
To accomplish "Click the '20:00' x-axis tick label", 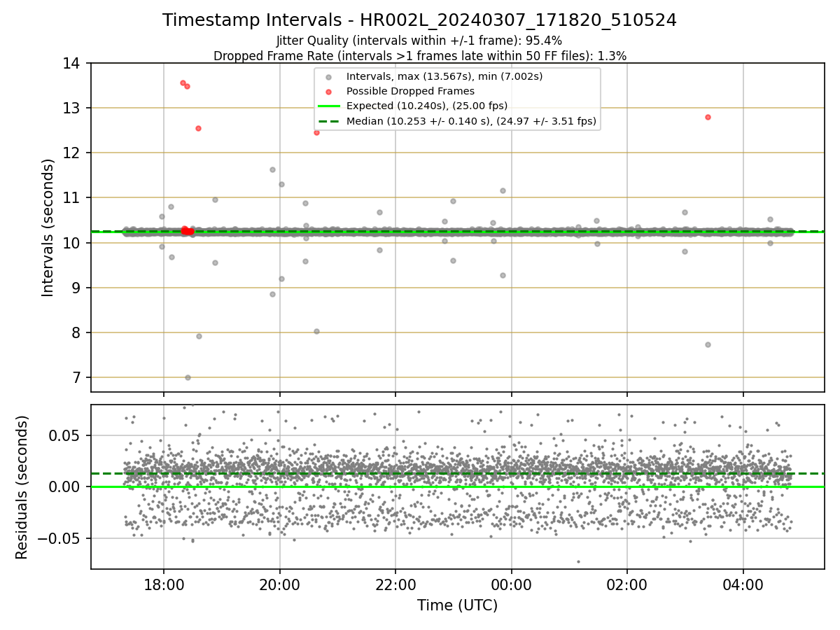I will click(x=280, y=584).
